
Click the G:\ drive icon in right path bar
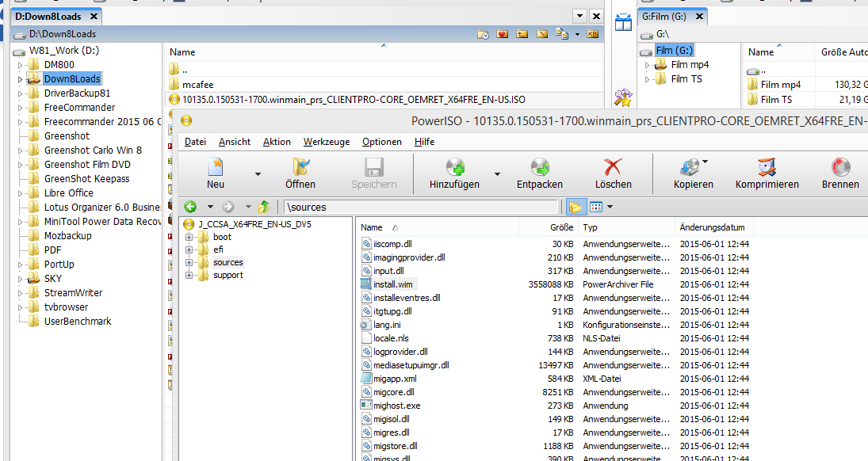647,35
